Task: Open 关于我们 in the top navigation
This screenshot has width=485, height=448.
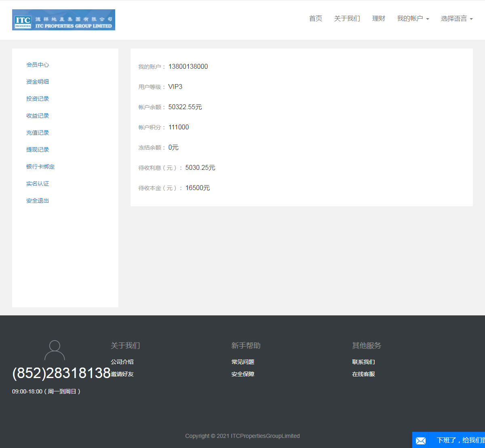Action: 347,19
